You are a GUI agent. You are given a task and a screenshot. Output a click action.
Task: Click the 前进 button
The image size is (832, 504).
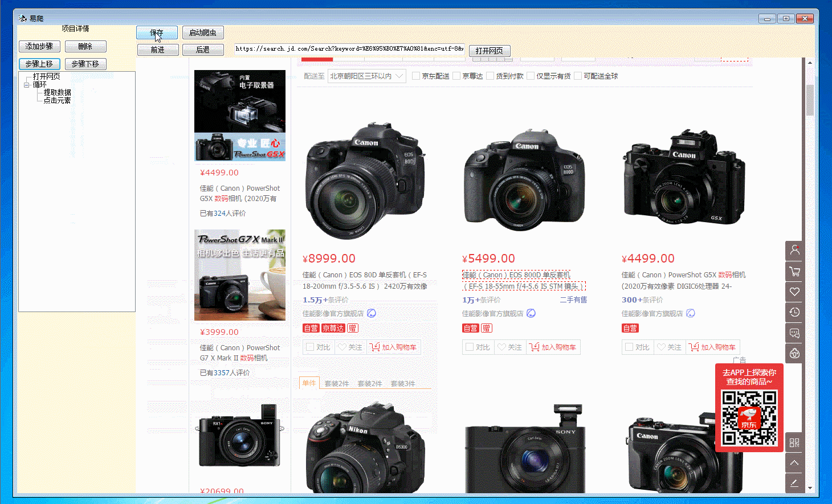158,50
